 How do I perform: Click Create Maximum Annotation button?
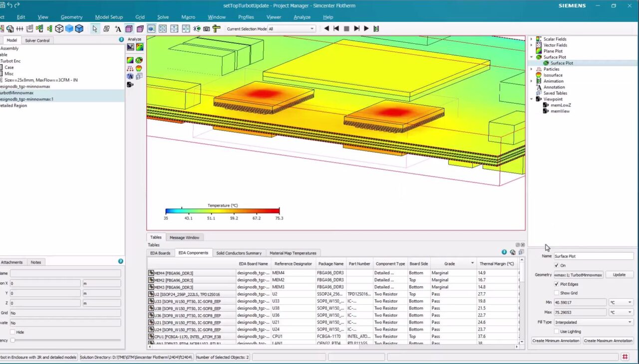[x=608, y=341]
